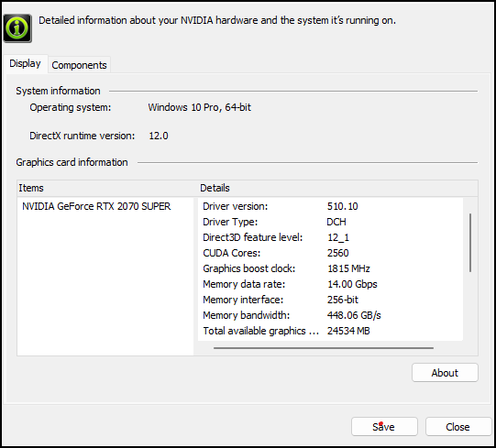Click the 24534 MB value
Image resolution: width=496 pixels, height=448 pixels.
[348, 331]
